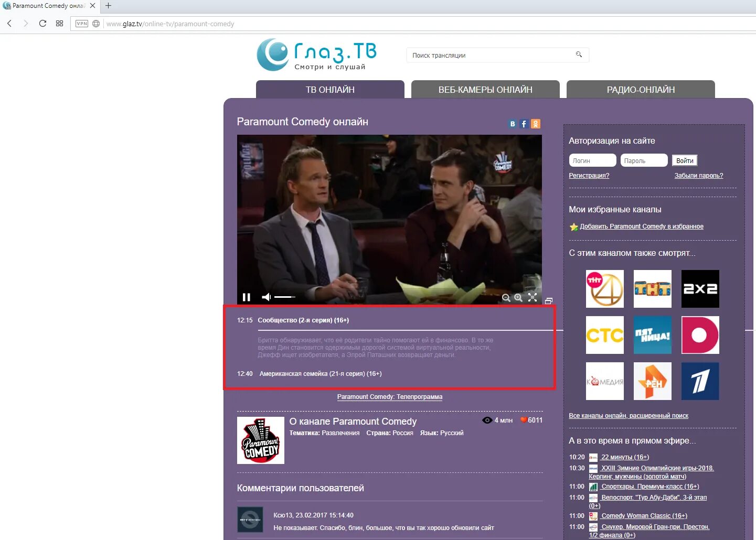Share on Odnoklassniki icon
Viewport: 756px width, 540px height.
[x=536, y=124]
